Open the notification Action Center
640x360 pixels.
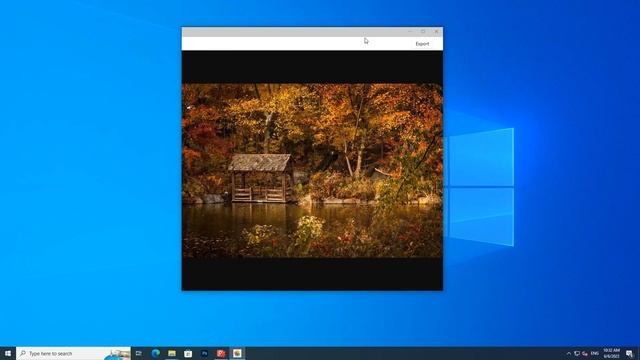630,353
